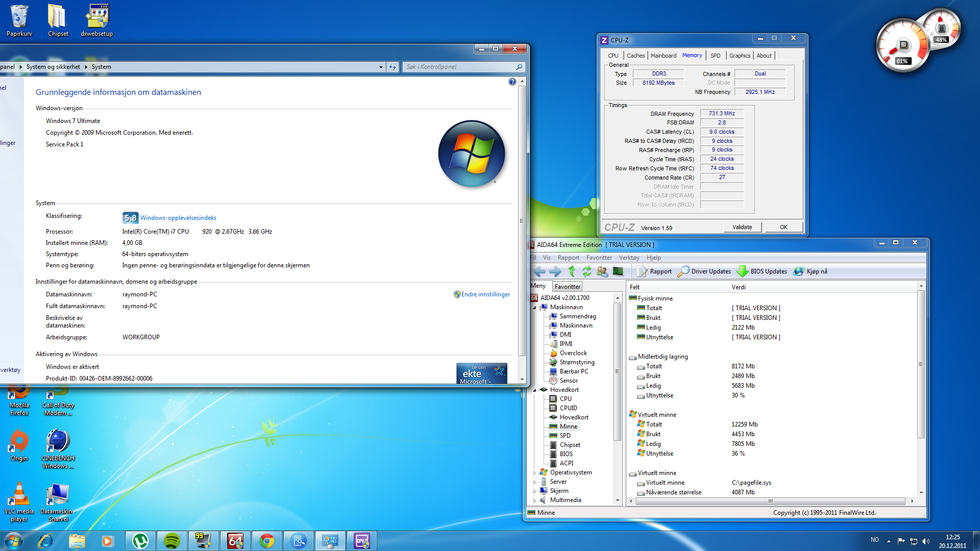
Task: Click the Verdi column header
Action: coord(739,287)
